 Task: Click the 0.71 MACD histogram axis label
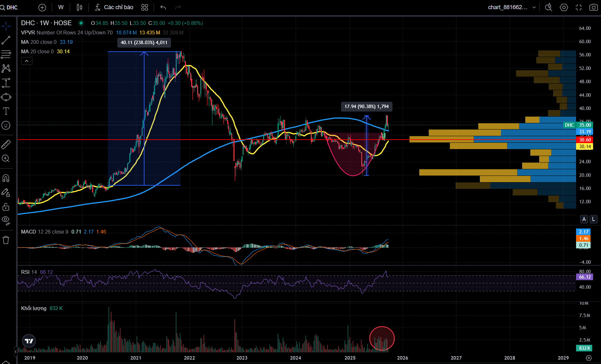(583, 245)
